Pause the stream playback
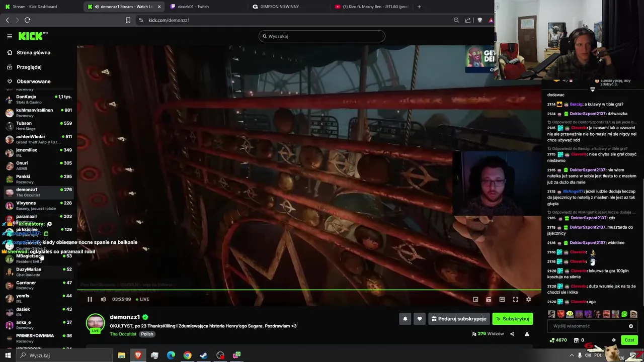 (x=90, y=299)
